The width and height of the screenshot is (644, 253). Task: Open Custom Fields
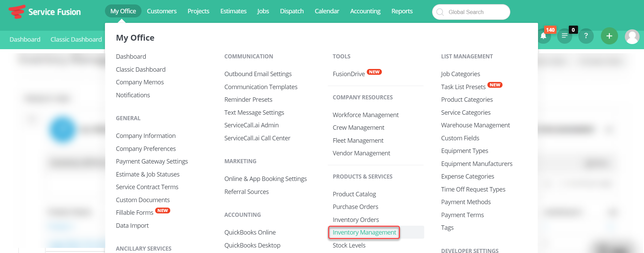point(460,138)
